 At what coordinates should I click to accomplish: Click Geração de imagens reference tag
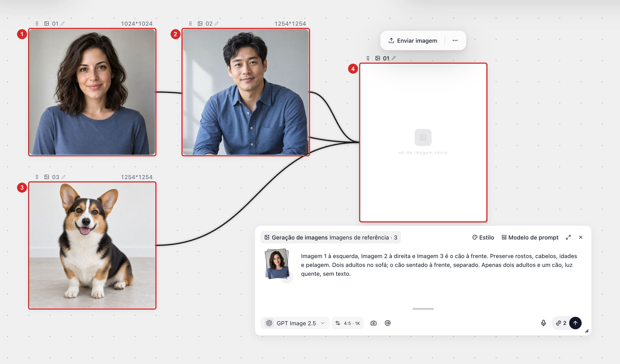tap(330, 237)
